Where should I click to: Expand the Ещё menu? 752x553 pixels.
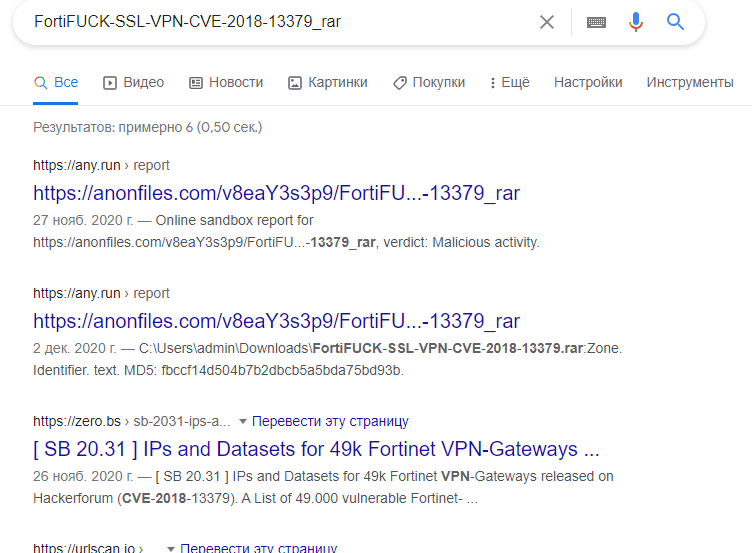tap(509, 82)
